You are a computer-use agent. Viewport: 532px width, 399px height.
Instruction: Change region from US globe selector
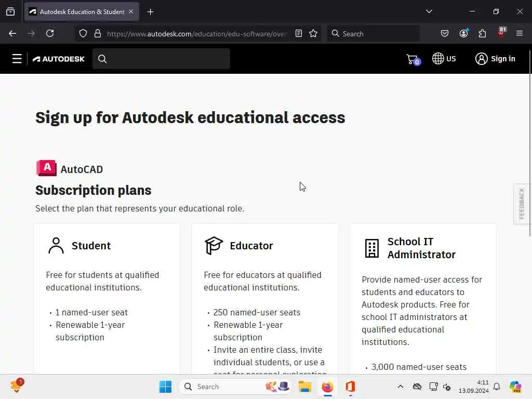pos(444,58)
